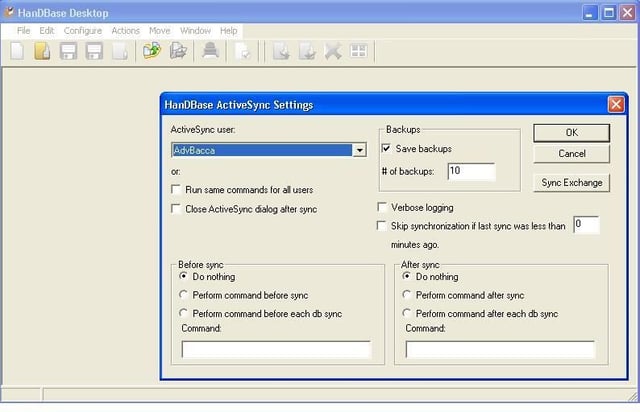Viewport: 640px width, 412px height.
Task: Click the gray X delete toolbar icon
Action: tap(333, 51)
